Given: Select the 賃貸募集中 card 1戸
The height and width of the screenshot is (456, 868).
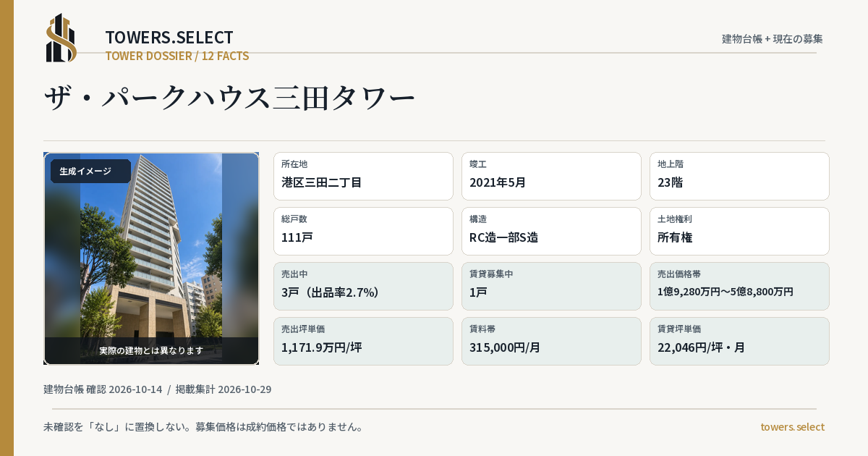Looking at the screenshot, I should pos(551,286).
